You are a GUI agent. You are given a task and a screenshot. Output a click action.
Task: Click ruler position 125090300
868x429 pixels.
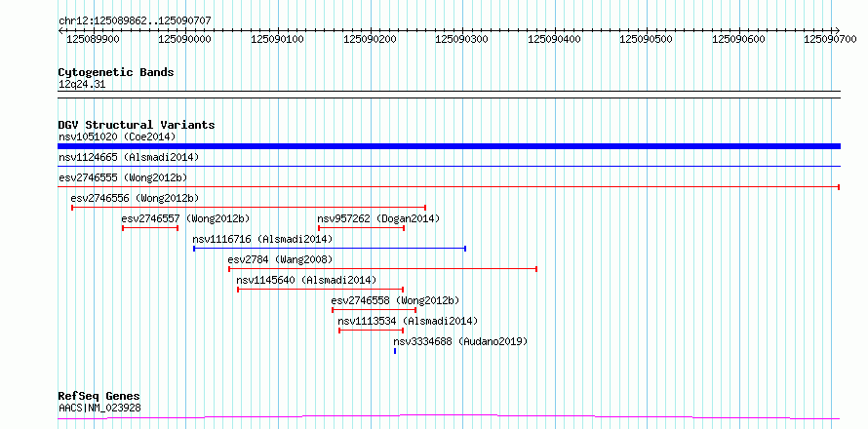click(x=461, y=39)
